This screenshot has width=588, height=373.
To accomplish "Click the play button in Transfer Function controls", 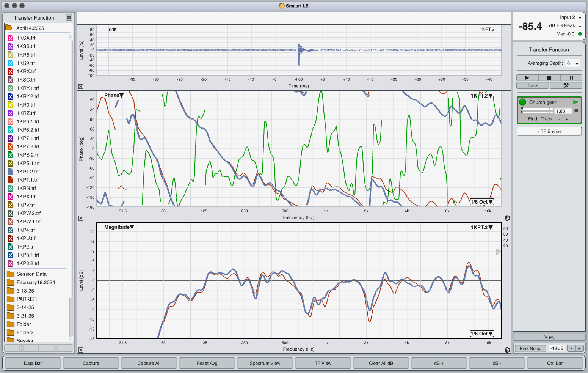I will tap(527, 78).
